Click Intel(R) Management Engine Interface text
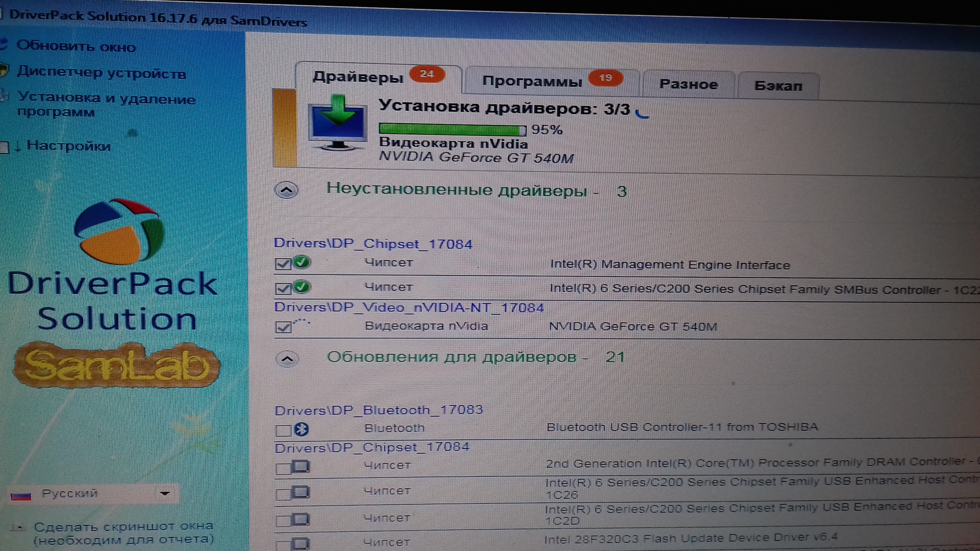The image size is (980, 551). click(x=670, y=265)
